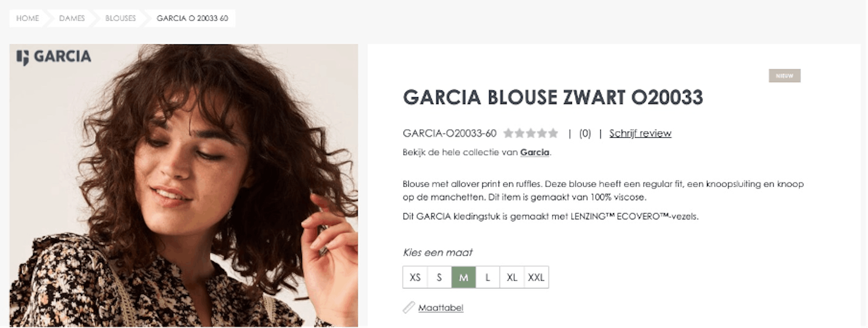Select size S
Image resolution: width=868 pixels, height=328 pixels.
pos(439,277)
